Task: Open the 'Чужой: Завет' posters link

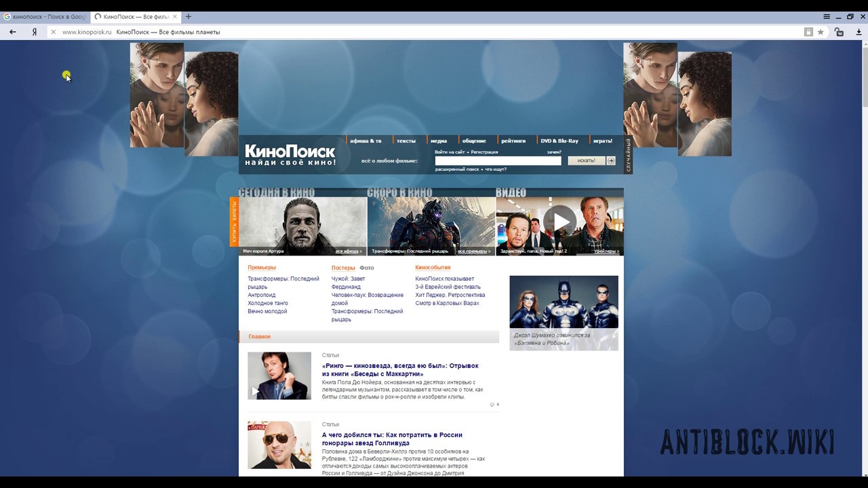Action: [348, 279]
